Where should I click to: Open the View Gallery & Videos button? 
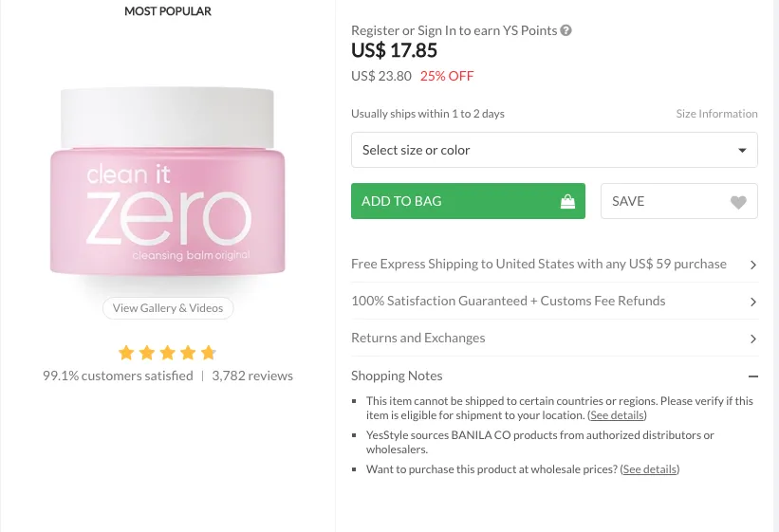168,308
